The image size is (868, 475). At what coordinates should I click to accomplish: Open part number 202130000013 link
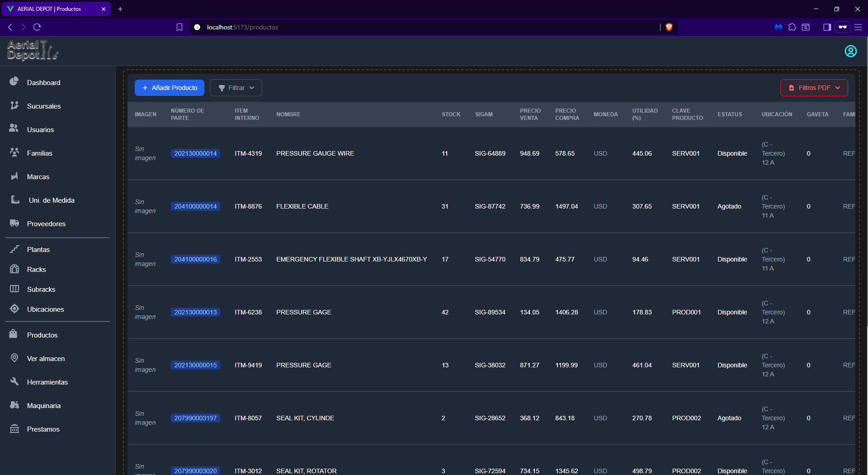tap(195, 312)
